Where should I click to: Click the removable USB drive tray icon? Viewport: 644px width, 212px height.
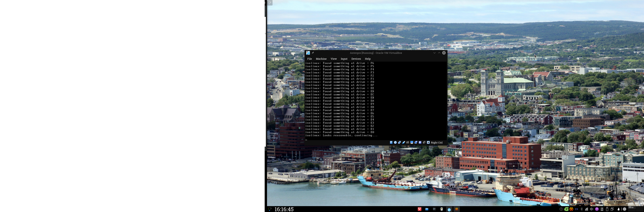pyautogui.click(x=607, y=209)
